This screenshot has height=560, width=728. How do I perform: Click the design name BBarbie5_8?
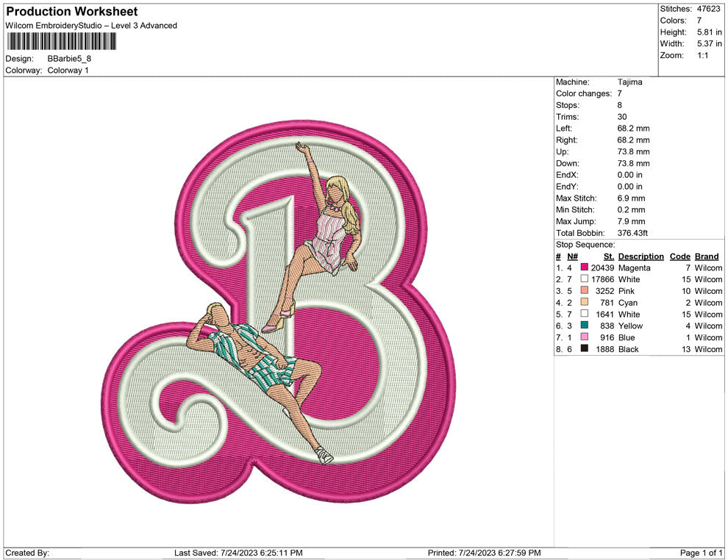(69, 59)
